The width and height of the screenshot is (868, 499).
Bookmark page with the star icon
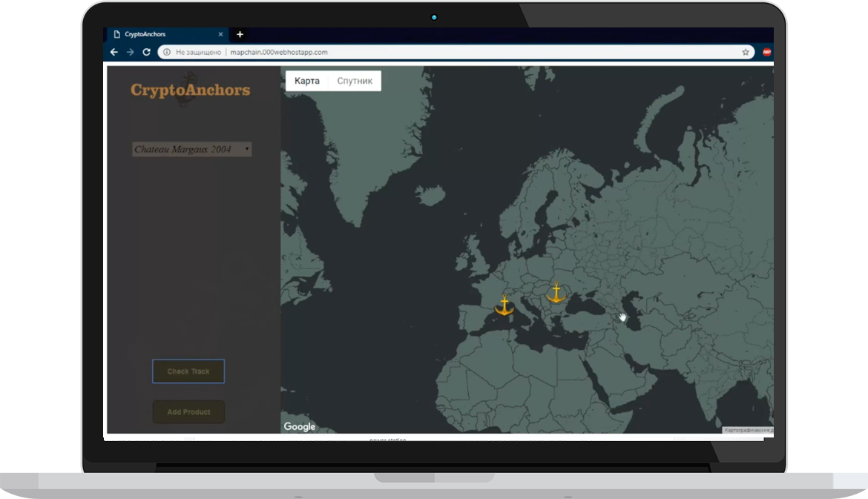pos(746,52)
